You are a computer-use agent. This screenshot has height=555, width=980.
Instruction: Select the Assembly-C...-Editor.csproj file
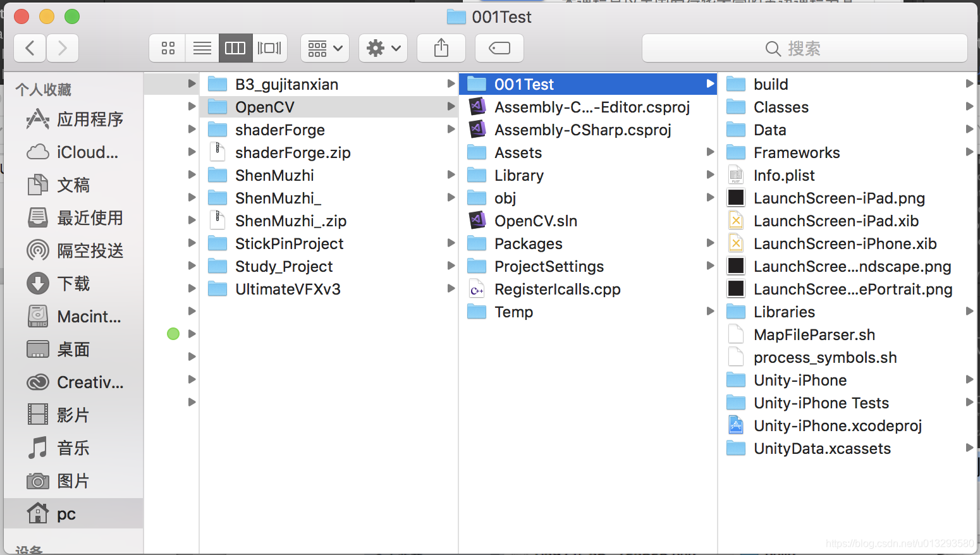[x=588, y=107]
